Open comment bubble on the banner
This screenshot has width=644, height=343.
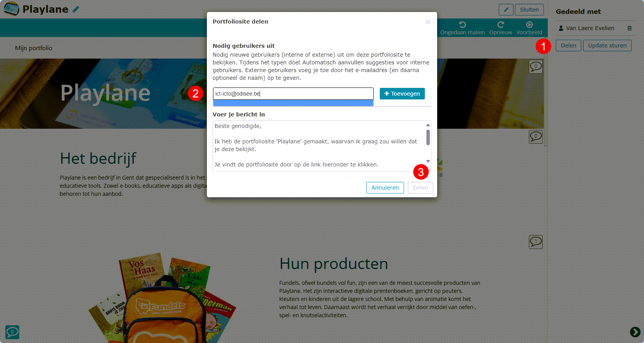(535, 67)
